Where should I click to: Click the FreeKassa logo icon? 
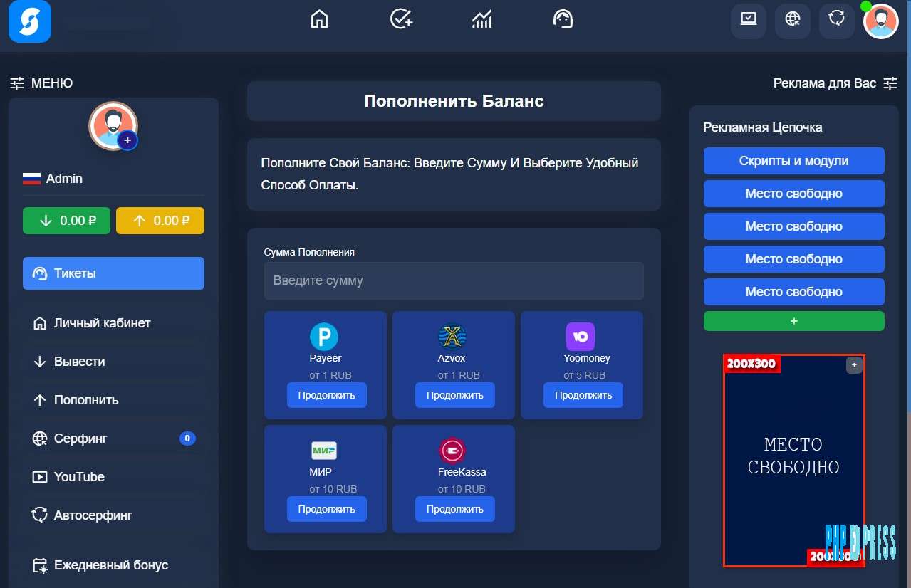pos(452,451)
